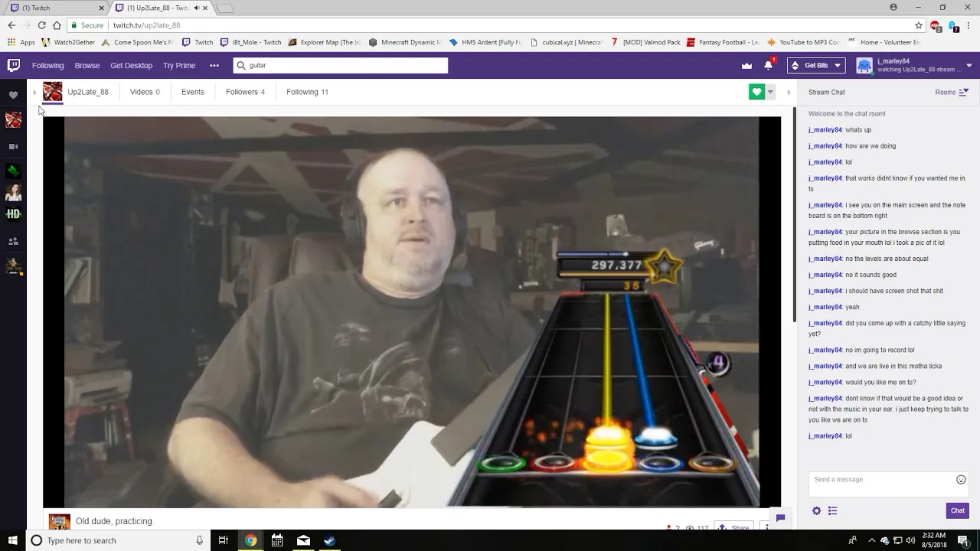Open a new browser tab
The image size is (980, 551).
tap(225, 8)
